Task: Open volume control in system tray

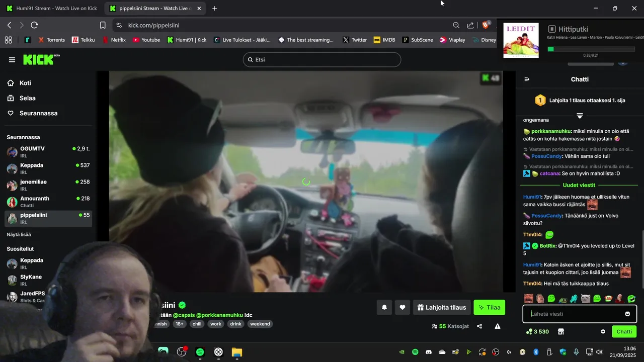Action: coord(599,352)
